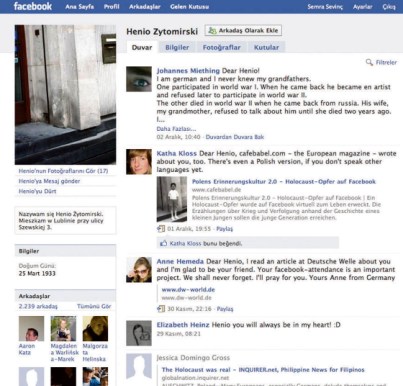Open Aaron Katz's friend thumbnail
The width and height of the screenshot is (403, 386).
point(31,329)
